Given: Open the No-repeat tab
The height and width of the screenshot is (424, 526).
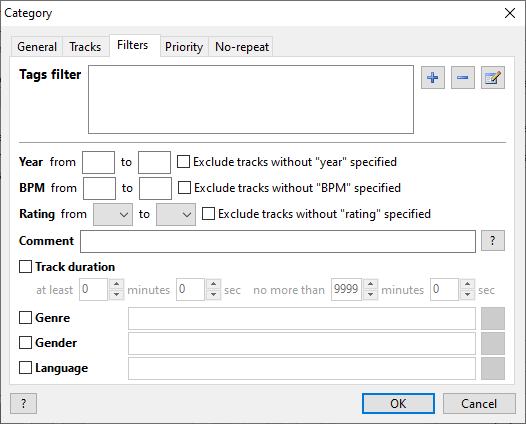Looking at the screenshot, I should 242,47.
